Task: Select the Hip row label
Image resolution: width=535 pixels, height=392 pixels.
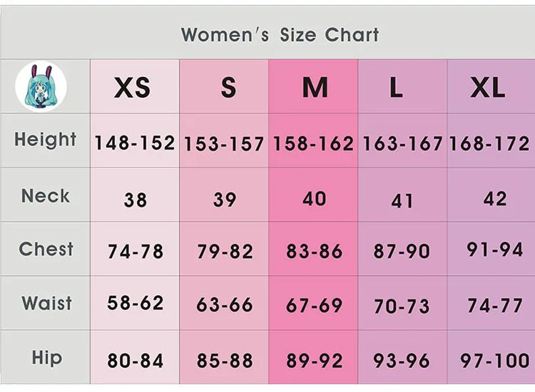Action: click(x=47, y=358)
